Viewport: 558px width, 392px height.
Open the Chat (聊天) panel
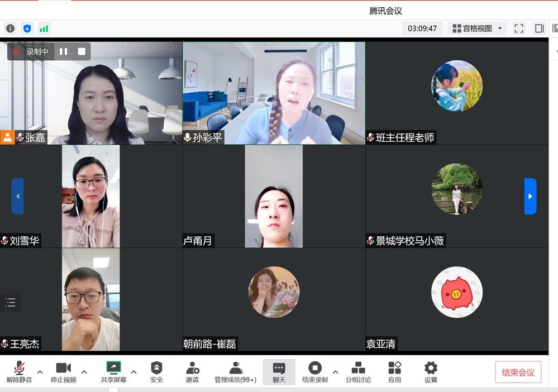(279, 372)
